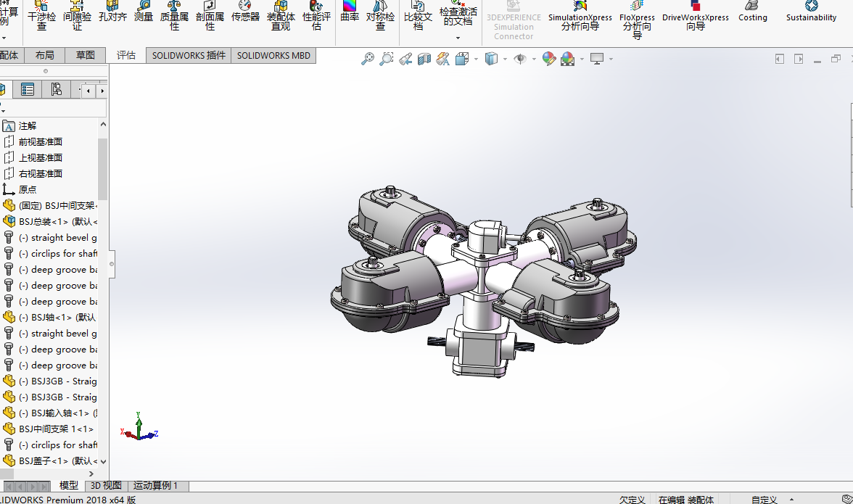853x504 pixels.
Task: Click the 自定义 units status item
Action: point(764,499)
